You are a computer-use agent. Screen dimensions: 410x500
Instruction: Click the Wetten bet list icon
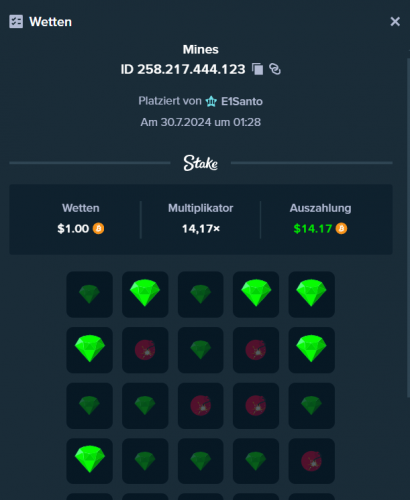click(16, 22)
